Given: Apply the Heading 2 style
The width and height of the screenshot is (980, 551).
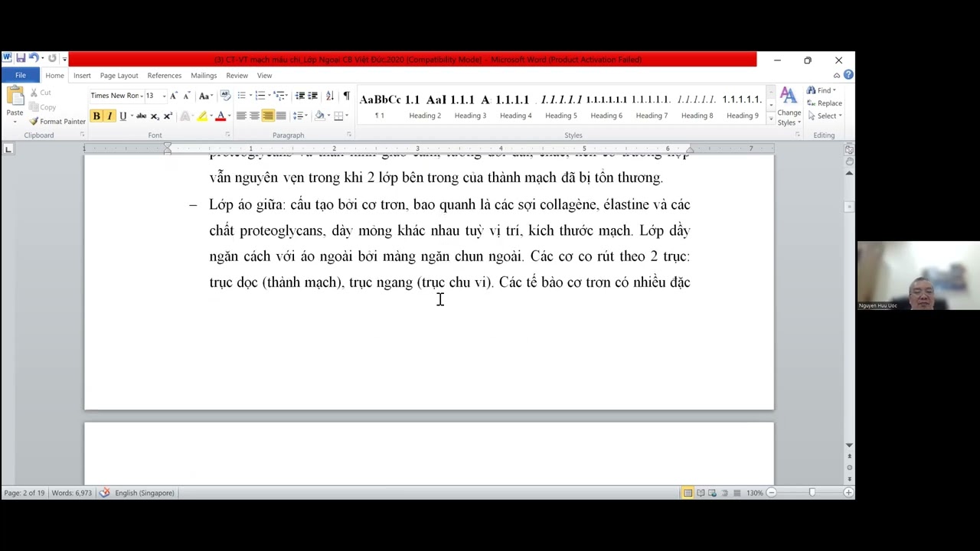Looking at the screenshot, I should point(425,106).
